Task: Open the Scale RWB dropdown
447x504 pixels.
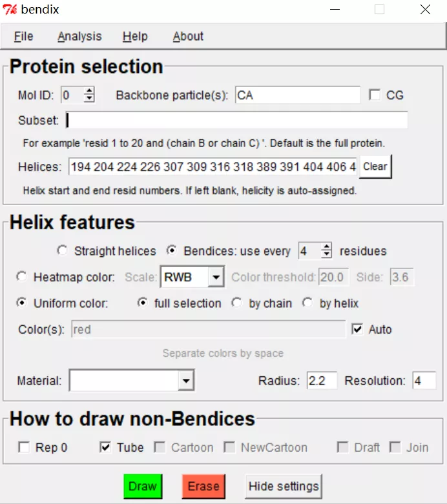Action: (x=216, y=277)
